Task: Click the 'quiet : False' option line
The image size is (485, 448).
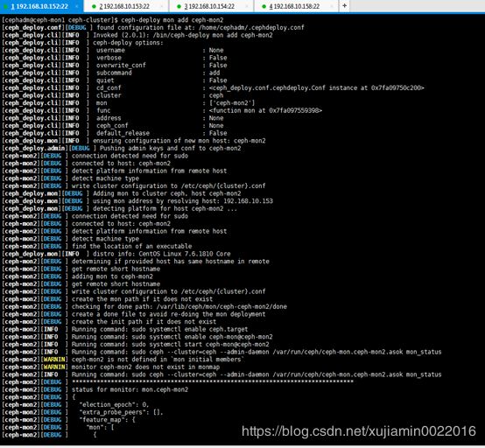Action: 115,80
